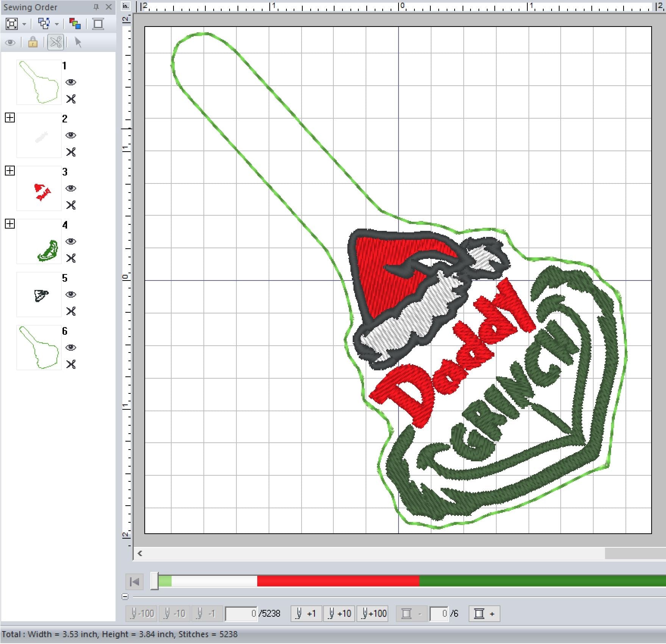
Task: Pin the Sewing Order panel
Action: (x=96, y=7)
